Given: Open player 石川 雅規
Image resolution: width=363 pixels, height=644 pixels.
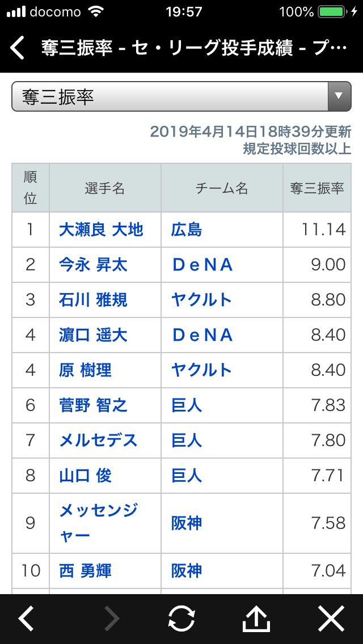Looking at the screenshot, I should pos(94,300).
